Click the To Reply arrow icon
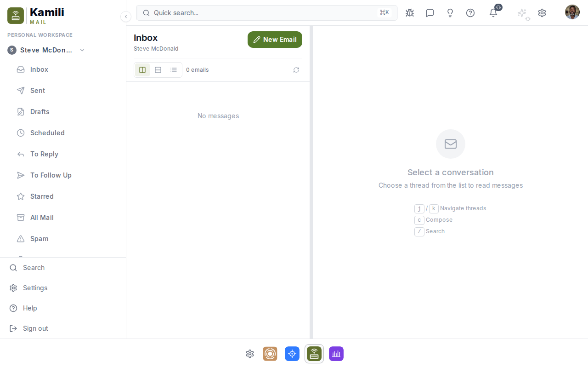The height and width of the screenshot is (368, 588). pos(21,154)
